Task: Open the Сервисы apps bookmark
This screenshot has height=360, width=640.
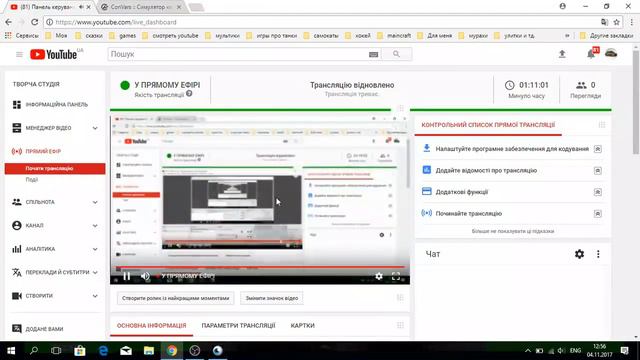Action: click(22, 36)
